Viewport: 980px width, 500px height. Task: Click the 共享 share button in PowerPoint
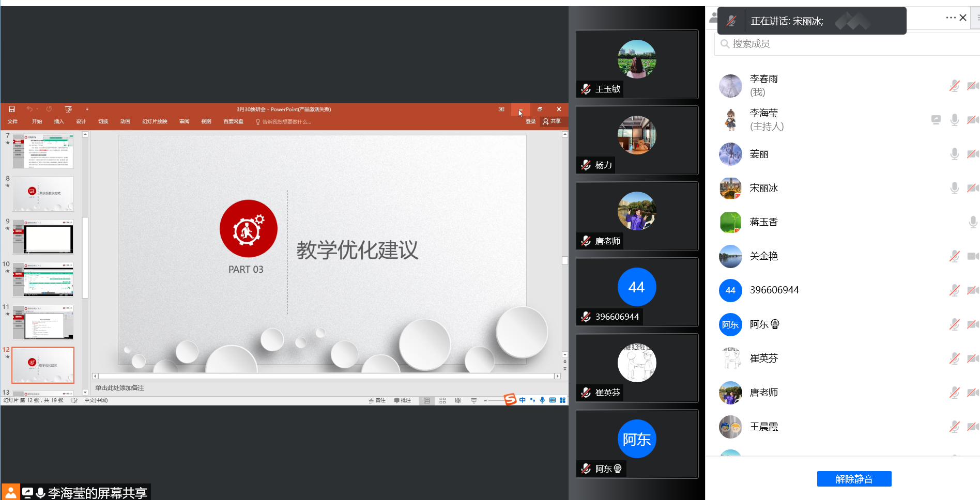[552, 121]
